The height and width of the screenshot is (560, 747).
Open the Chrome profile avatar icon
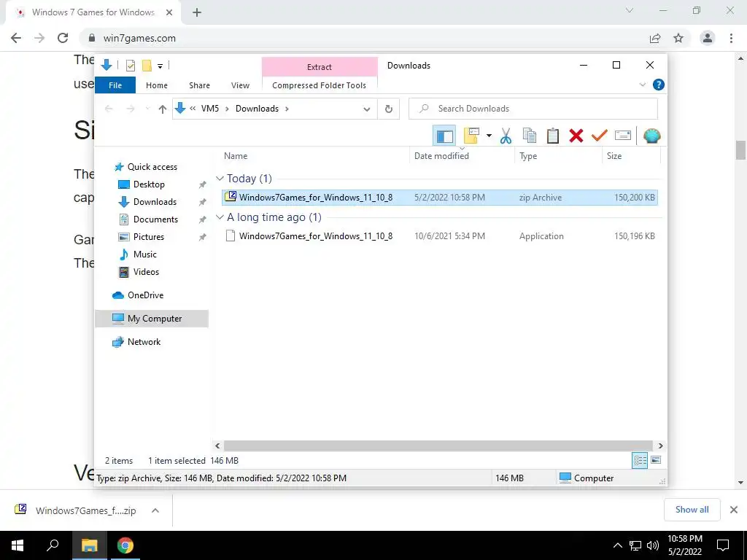coord(708,38)
